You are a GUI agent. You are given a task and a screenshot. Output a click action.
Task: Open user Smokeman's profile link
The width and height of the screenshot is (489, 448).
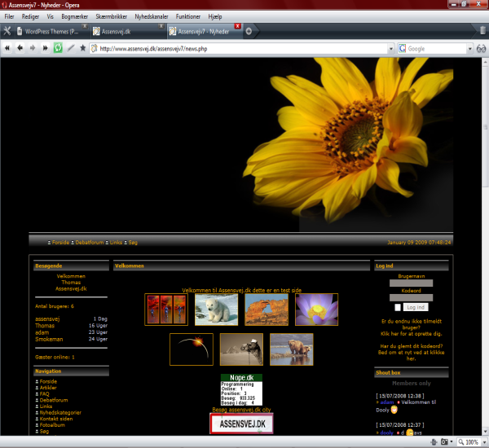click(x=49, y=339)
